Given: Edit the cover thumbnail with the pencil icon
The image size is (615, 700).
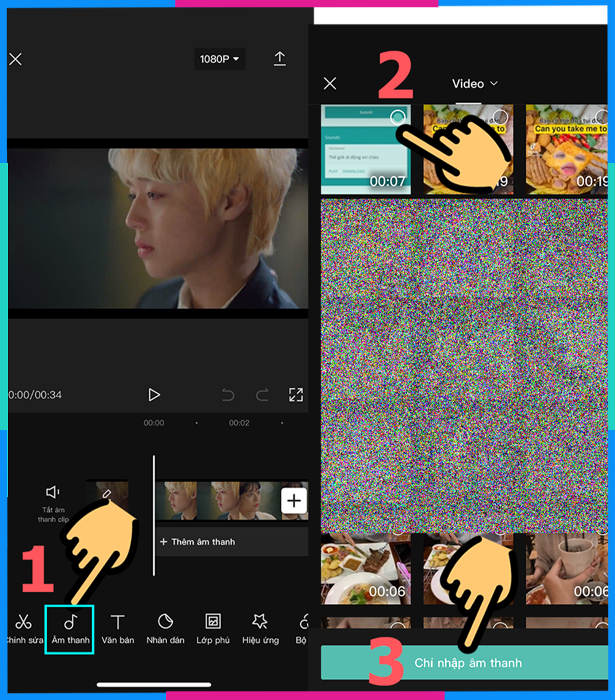Looking at the screenshot, I should tap(107, 494).
